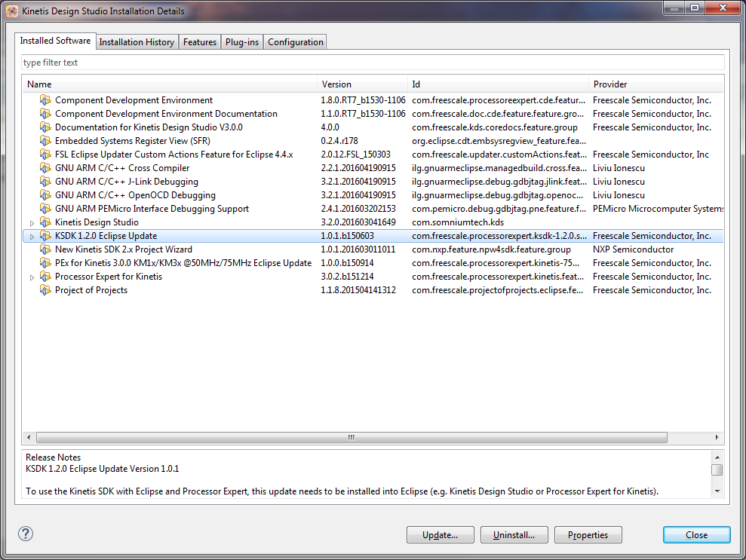Click the Project of Projects feature icon

coord(45,290)
